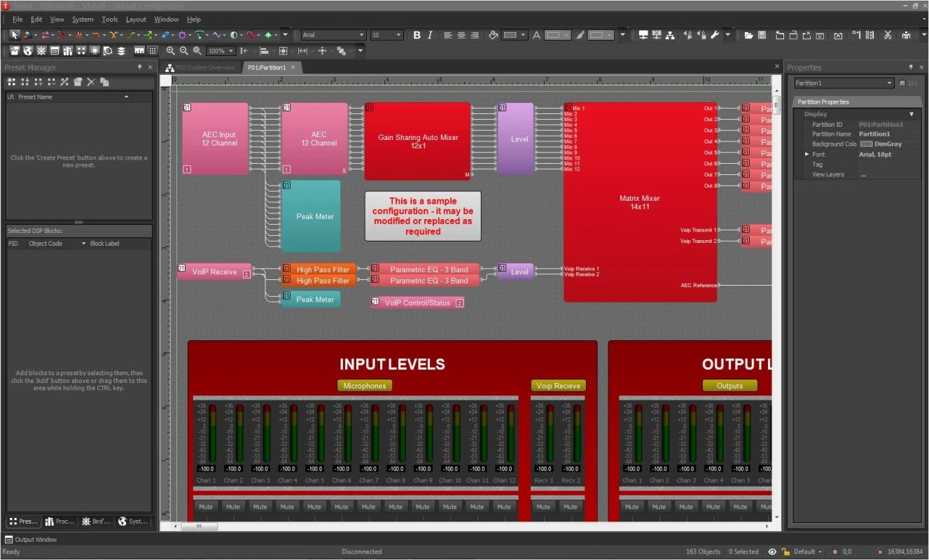Image resolution: width=929 pixels, height=560 pixels.
Task: Toggle the ruler icon in the toolbar
Action: [x=139, y=50]
